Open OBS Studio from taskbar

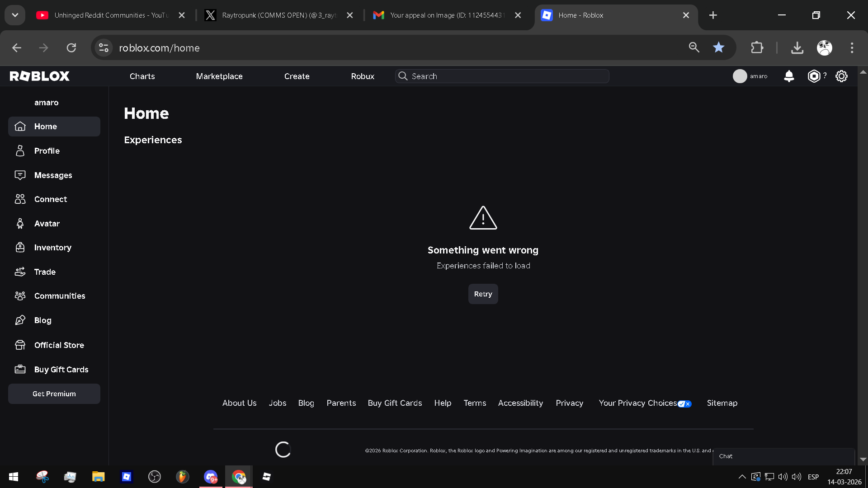click(154, 477)
